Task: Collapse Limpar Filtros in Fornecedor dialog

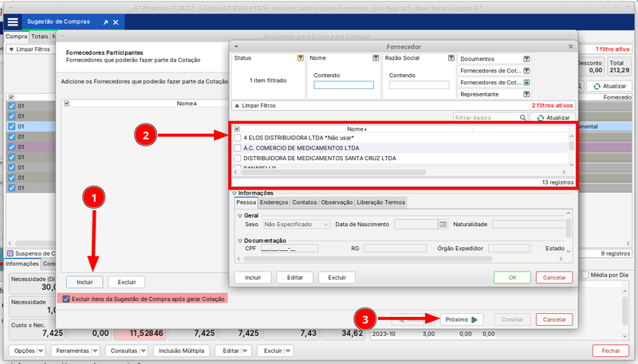Action: [x=235, y=105]
